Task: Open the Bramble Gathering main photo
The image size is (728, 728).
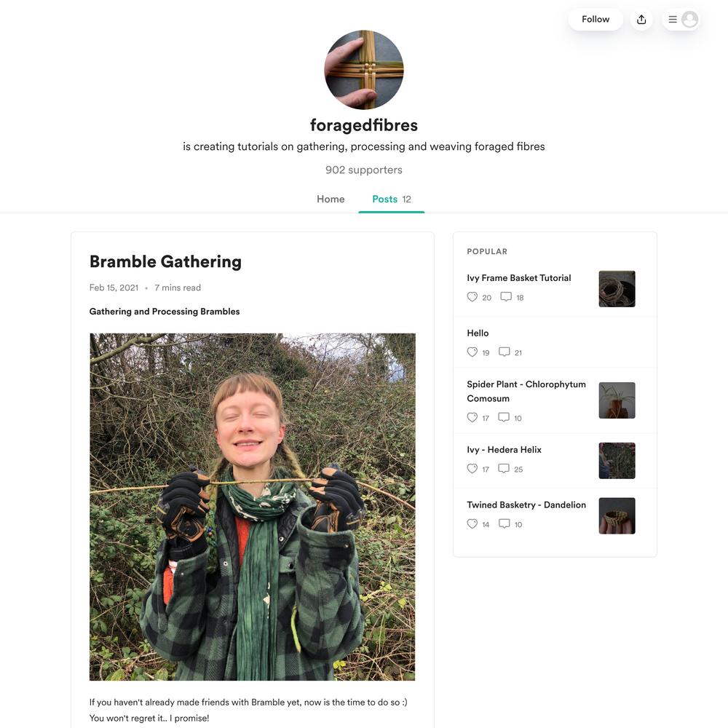Action: (253, 507)
